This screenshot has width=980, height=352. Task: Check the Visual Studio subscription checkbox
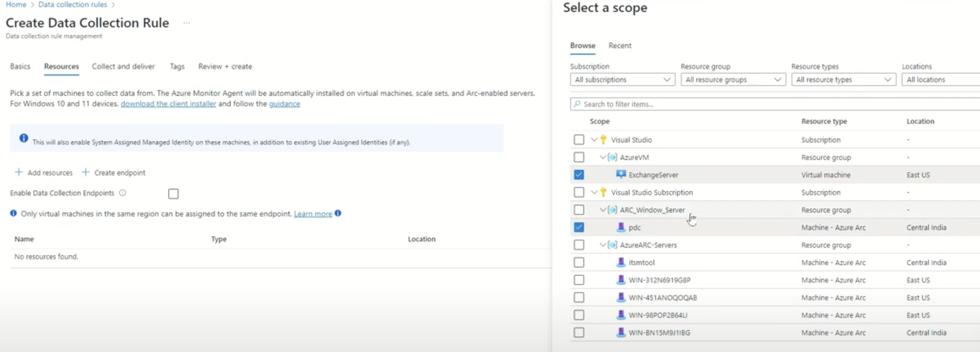pyautogui.click(x=579, y=140)
